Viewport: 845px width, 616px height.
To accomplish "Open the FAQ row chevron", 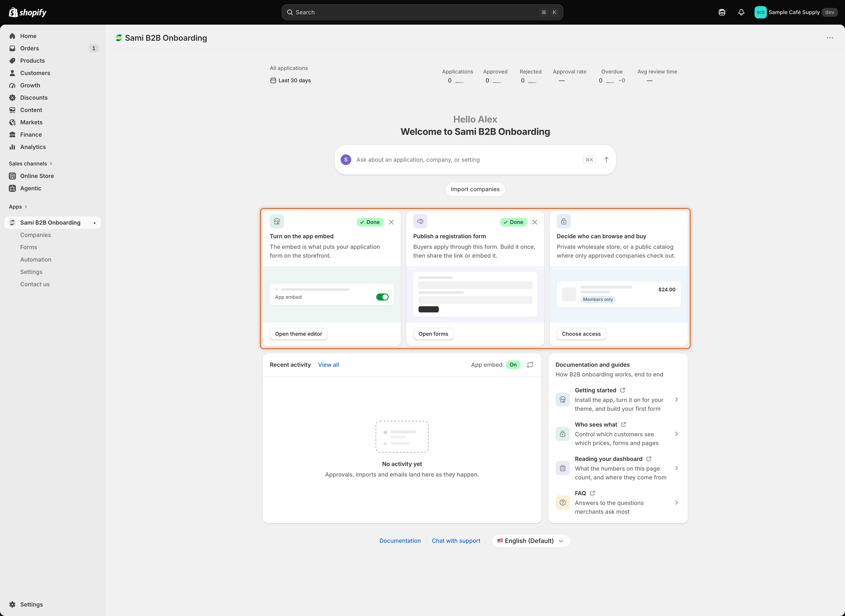I will pos(676,503).
